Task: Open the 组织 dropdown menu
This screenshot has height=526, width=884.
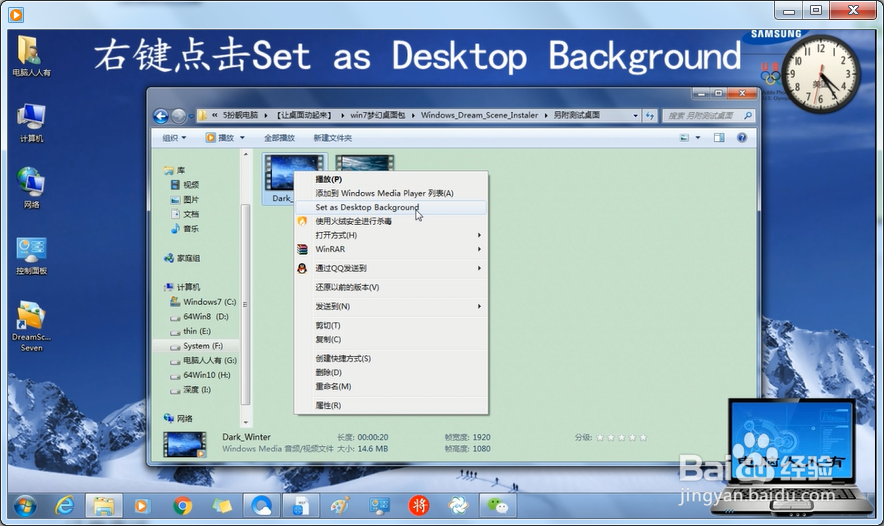Action: coord(174,138)
